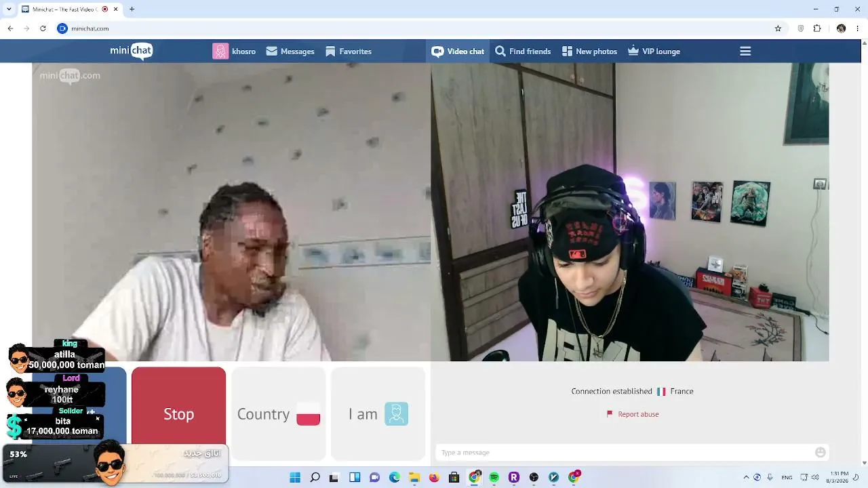Image resolution: width=868 pixels, height=488 pixels.
Task: Launch Microsoft Edge from taskbar
Action: click(x=395, y=477)
